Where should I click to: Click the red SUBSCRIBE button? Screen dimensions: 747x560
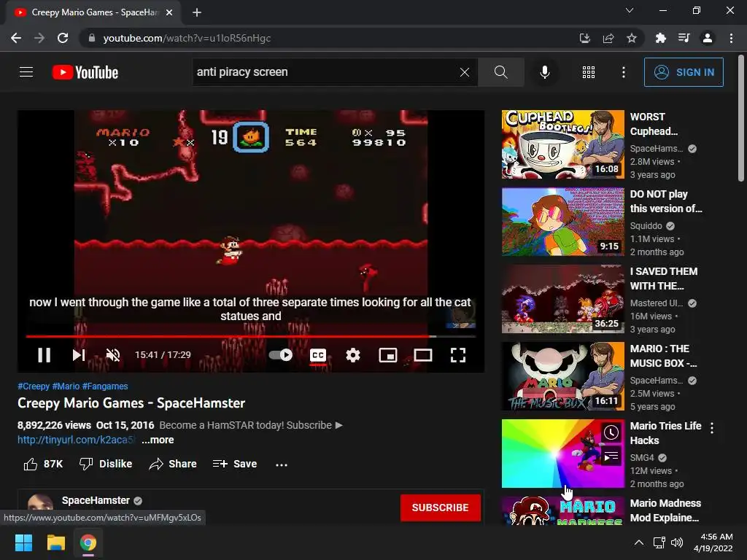click(440, 507)
